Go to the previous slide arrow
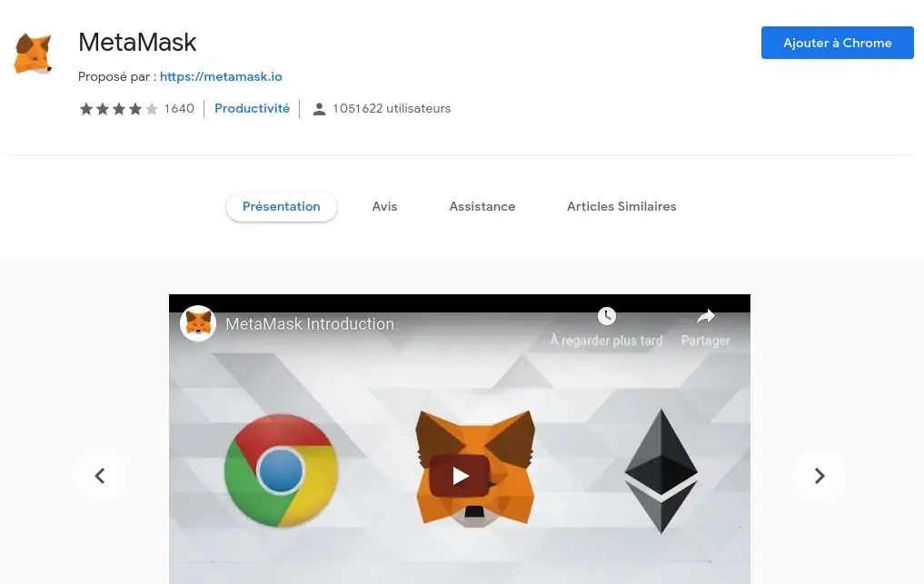 coord(100,476)
